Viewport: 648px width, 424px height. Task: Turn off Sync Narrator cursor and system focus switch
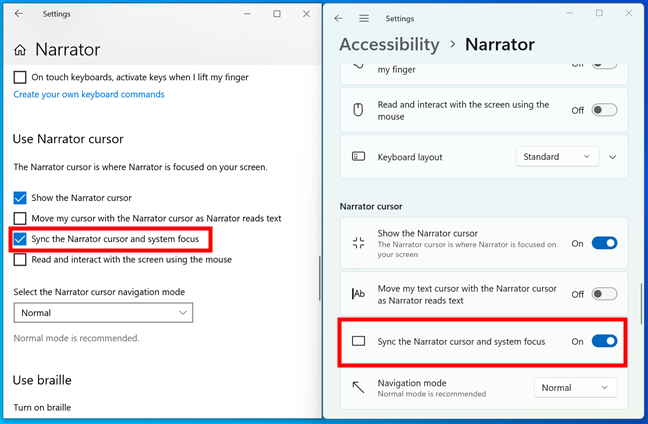click(604, 341)
